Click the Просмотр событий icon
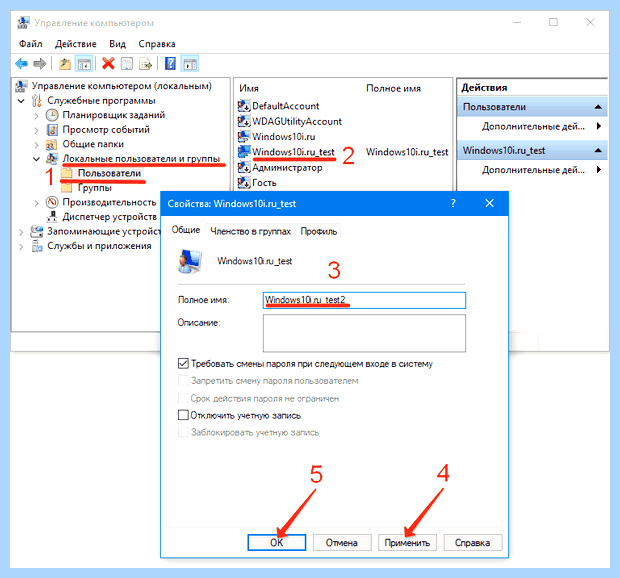 coord(52,130)
